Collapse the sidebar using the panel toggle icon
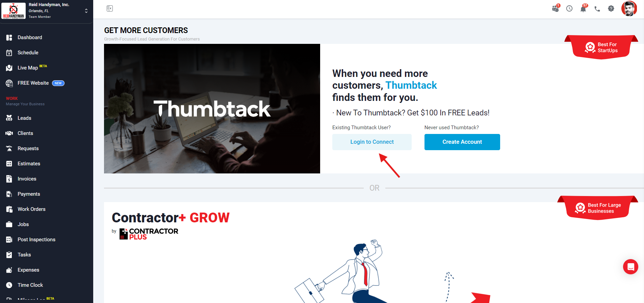Viewport: 644px width, 303px height. click(110, 8)
